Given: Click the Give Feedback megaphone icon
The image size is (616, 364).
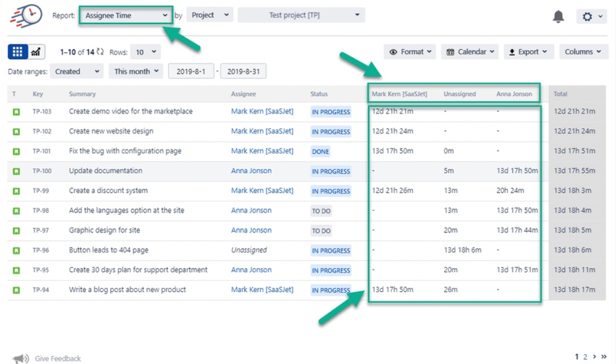Looking at the screenshot, I should point(20,358).
